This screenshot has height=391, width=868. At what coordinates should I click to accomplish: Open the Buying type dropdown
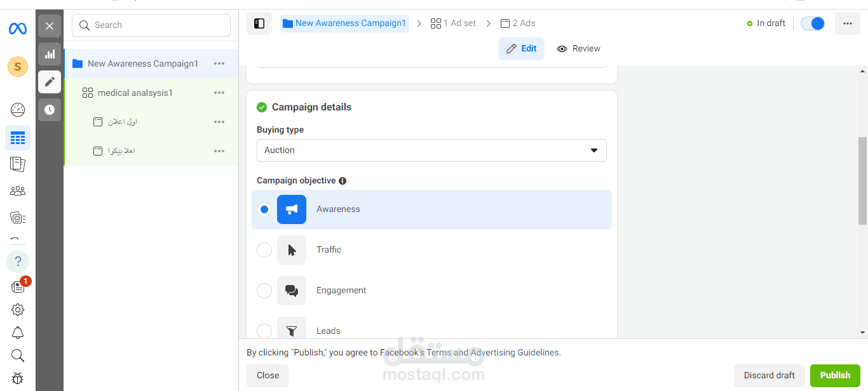click(431, 150)
